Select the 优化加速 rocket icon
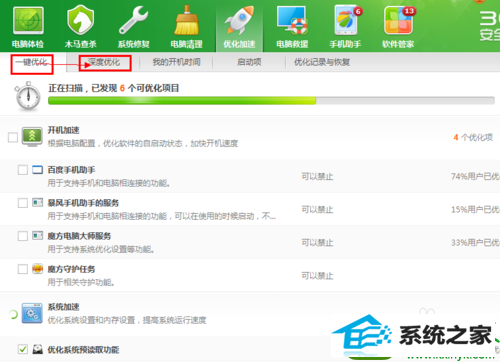This screenshot has height=362, width=500. click(239, 20)
